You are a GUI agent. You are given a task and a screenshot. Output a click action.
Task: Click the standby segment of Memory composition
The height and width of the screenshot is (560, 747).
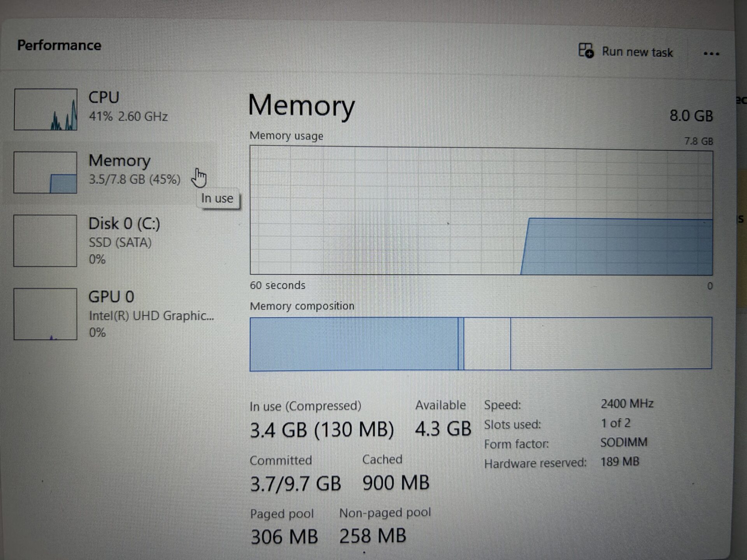487,343
